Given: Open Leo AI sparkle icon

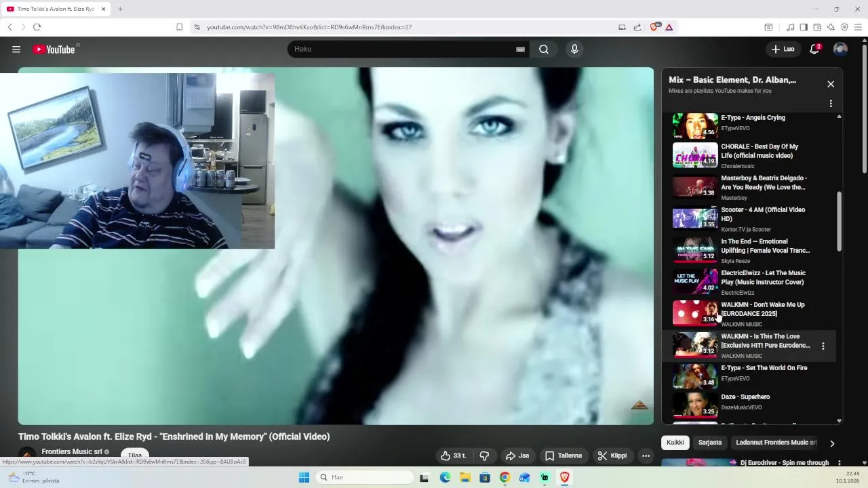Looking at the screenshot, I should (x=831, y=27).
